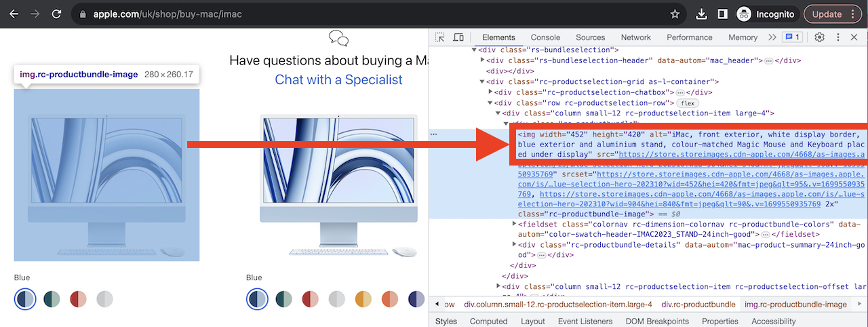The width and height of the screenshot is (868, 327).
Task: Toggle the device toolbar icon in DevTools
Action: [458, 37]
